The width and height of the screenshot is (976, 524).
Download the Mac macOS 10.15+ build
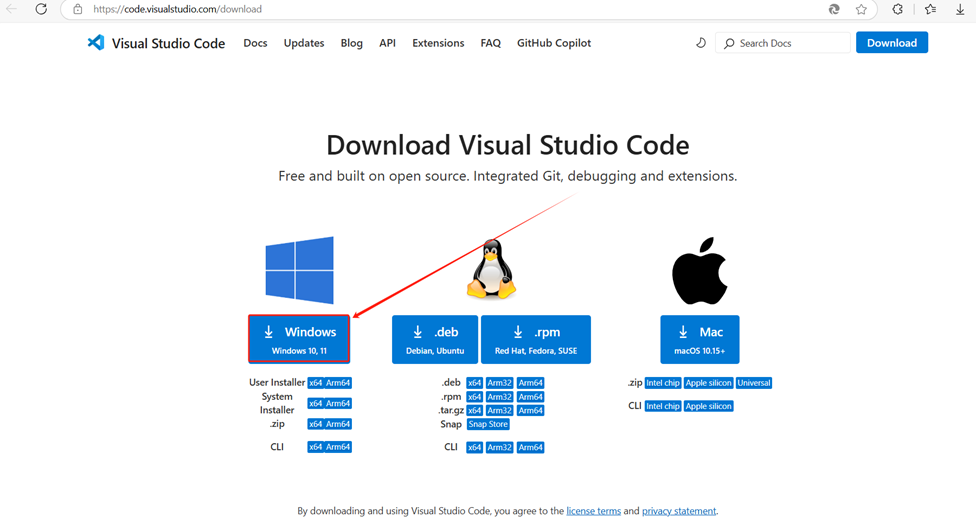tap(699, 339)
